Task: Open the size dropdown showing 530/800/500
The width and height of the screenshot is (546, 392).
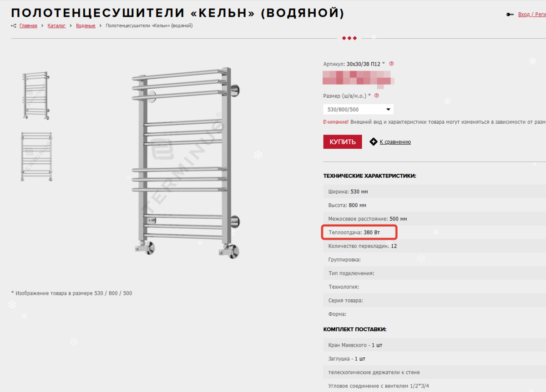Action: [358, 110]
